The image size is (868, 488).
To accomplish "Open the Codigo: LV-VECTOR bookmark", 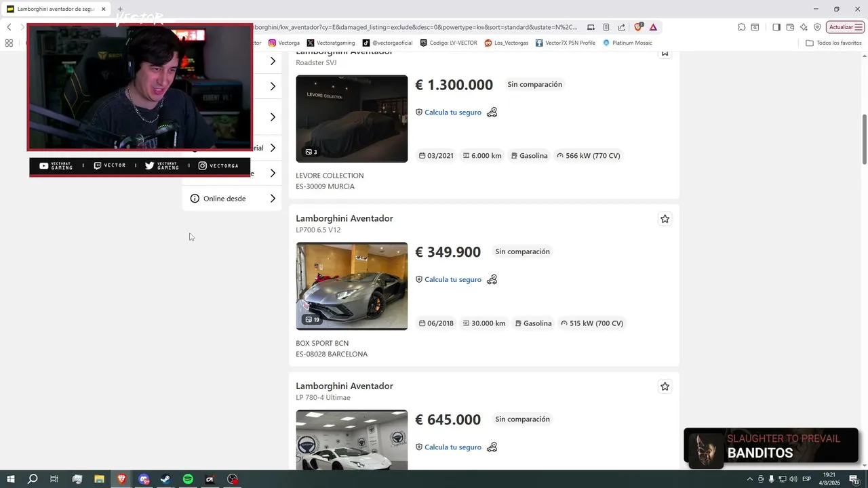I will coord(448,43).
